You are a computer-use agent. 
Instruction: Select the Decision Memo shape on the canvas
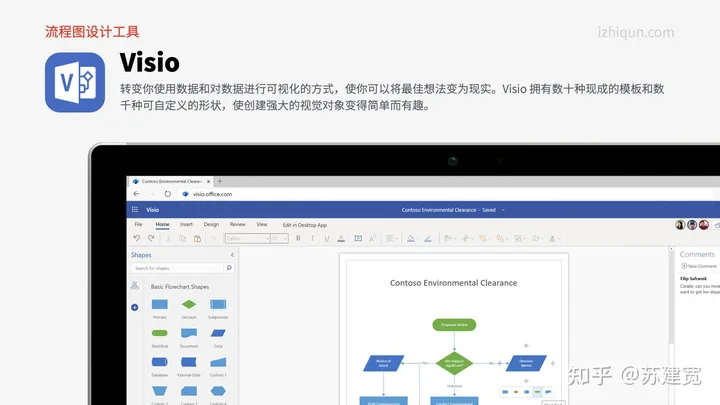pyautogui.click(x=526, y=363)
